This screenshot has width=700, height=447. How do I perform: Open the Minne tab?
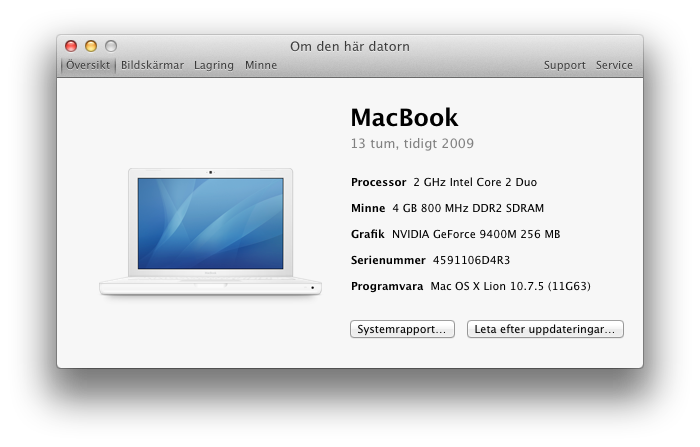[261, 65]
